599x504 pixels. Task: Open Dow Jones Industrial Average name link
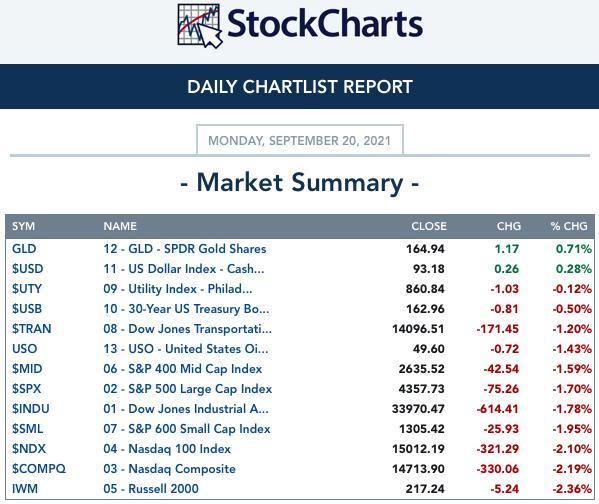pyautogui.click(x=186, y=409)
